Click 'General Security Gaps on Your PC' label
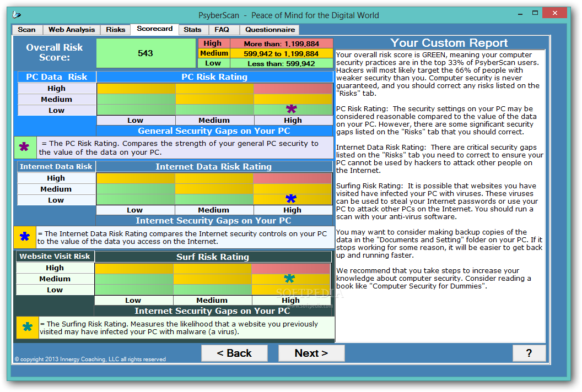 click(x=214, y=131)
